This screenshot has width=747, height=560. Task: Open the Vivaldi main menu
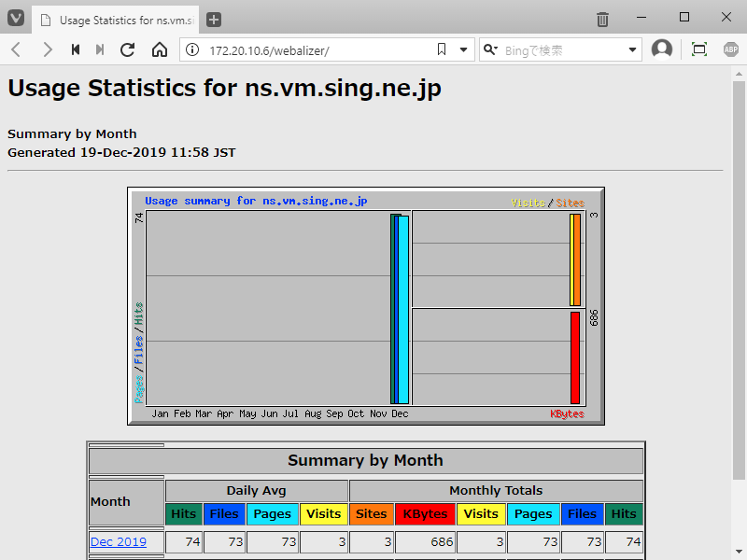coord(16,19)
